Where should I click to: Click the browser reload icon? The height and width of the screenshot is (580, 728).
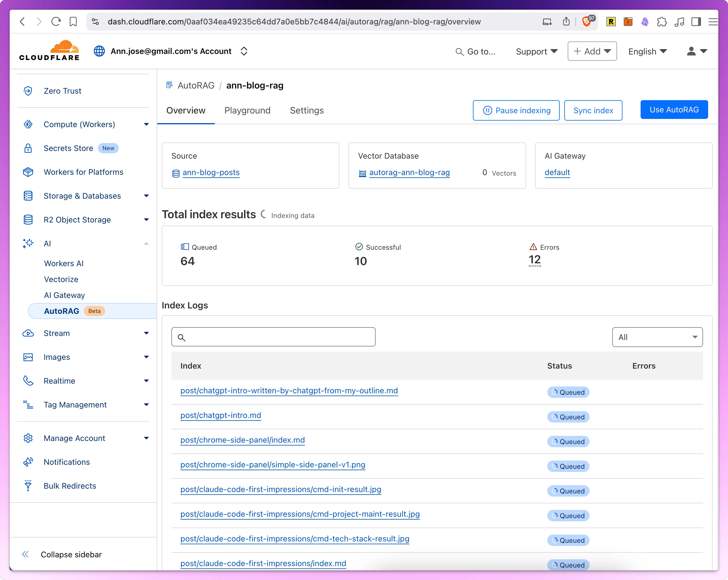[x=56, y=22]
